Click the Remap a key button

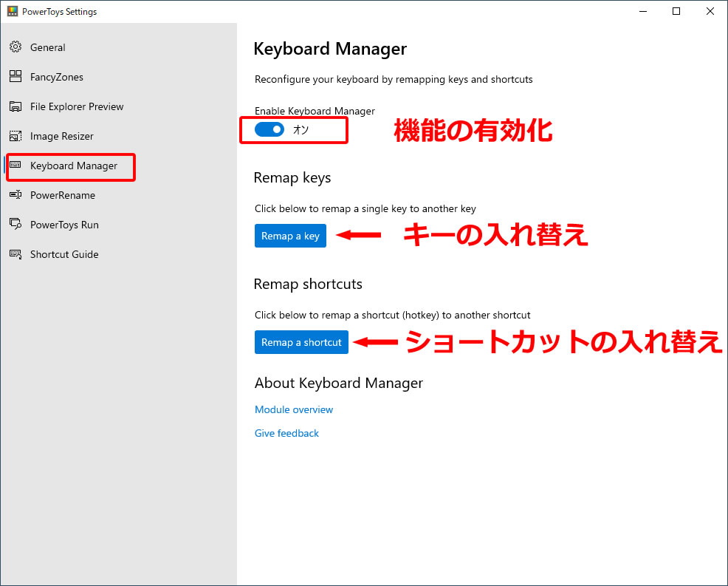290,236
